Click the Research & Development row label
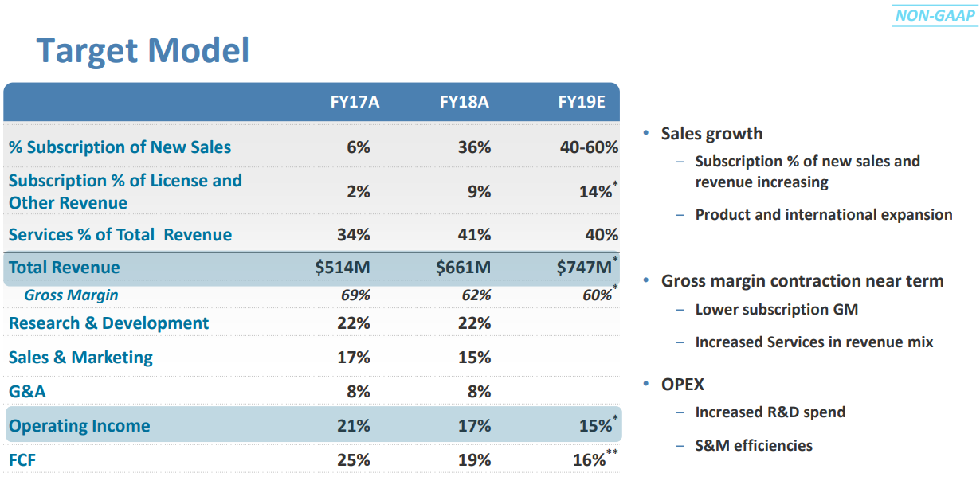This screenshot has height=477, width=980. click(109, 323)
